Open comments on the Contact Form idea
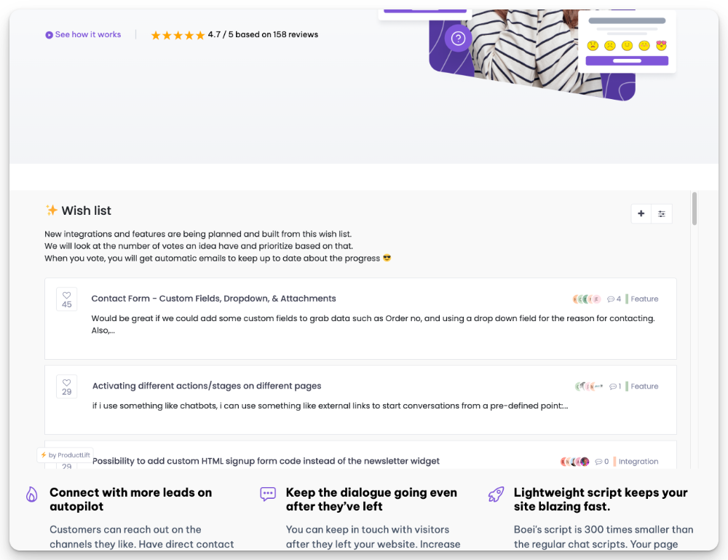The width and height of the screenshot is (728, 560). pyautogui.click(x=614, y=299)
